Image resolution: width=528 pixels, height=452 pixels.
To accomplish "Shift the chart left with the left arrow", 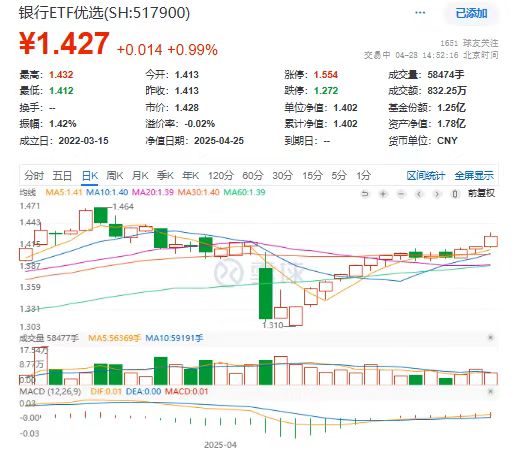I will (x=419, y=194).
